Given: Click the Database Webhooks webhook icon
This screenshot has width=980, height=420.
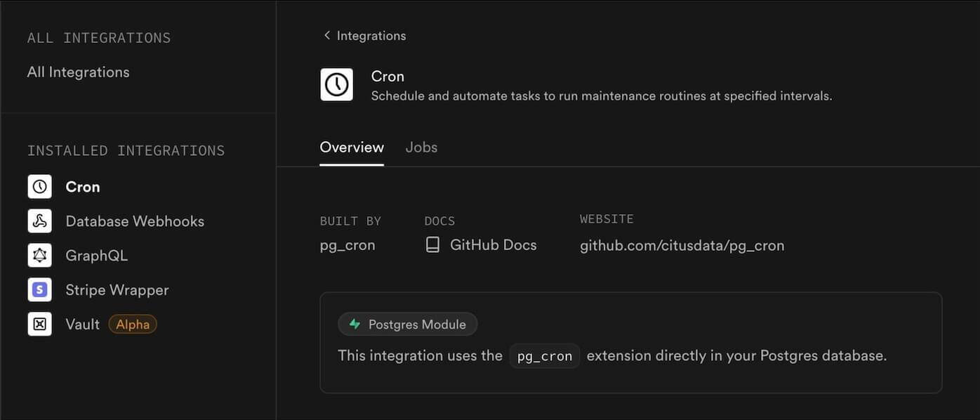Looking at the screenshot, I should point(39,221).
